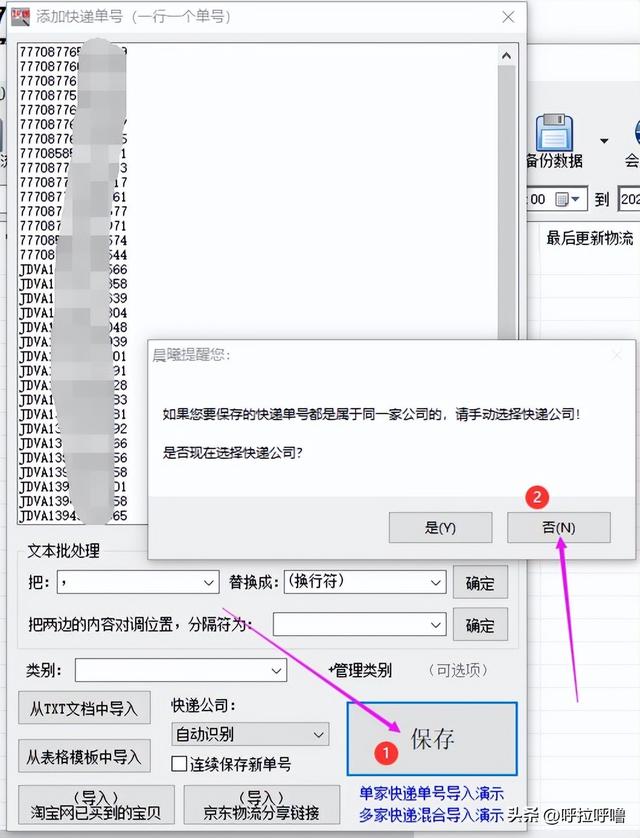
Task: Open the 管理类别 link
Action: point(360,670)
